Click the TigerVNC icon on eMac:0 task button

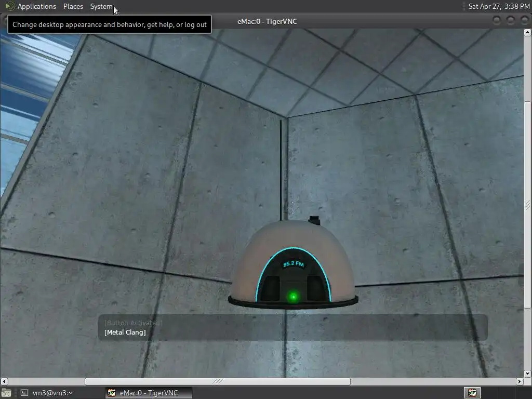[111, 393]
